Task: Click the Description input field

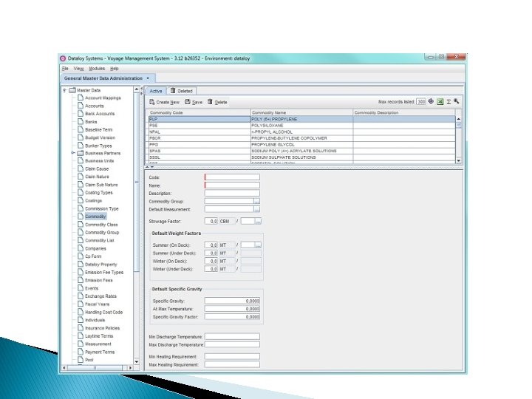Action: (232, 193)
